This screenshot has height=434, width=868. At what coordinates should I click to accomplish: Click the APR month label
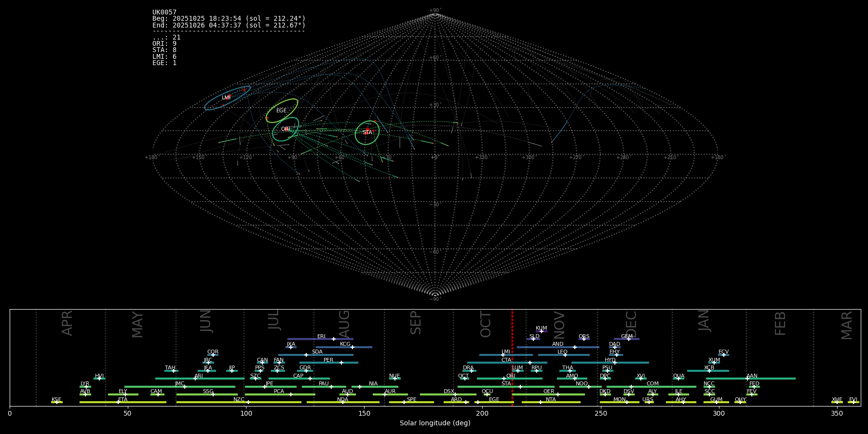(68, 323)
